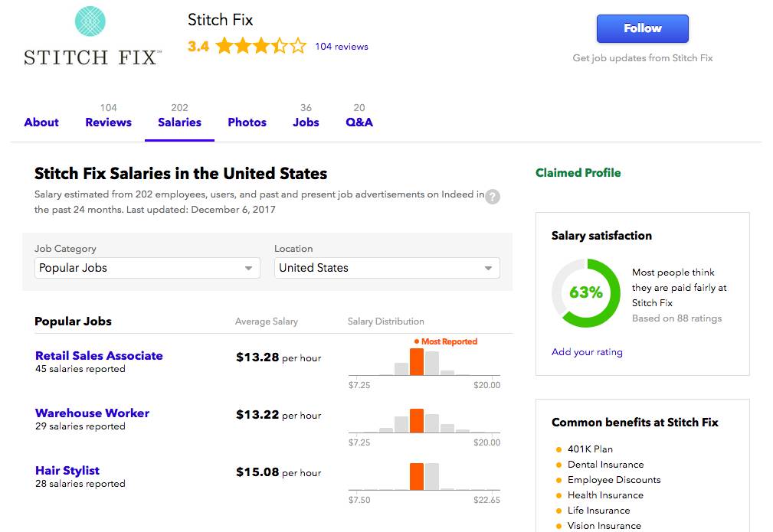Click the Stitch Fix logo
This screenshot has width=773, height=532.
[x=92, y=36]
